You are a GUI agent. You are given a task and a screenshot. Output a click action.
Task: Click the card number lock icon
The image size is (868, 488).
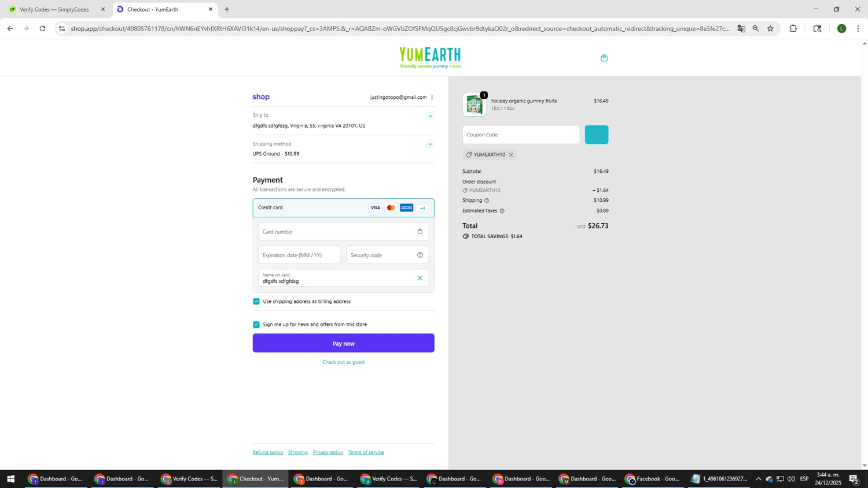tap(420, 231)
